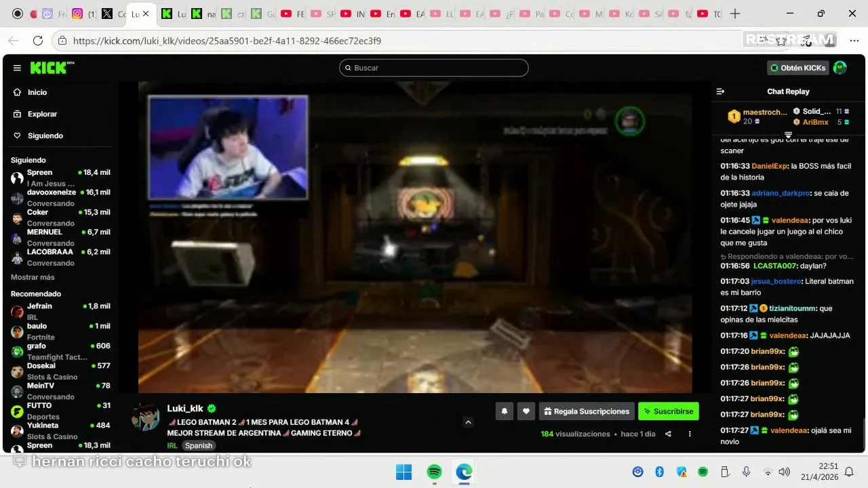Screen dimensions: 868x488
Task: Open the browser three-dot settings menu
Action: pyautogui.click(x=854, y=41)
